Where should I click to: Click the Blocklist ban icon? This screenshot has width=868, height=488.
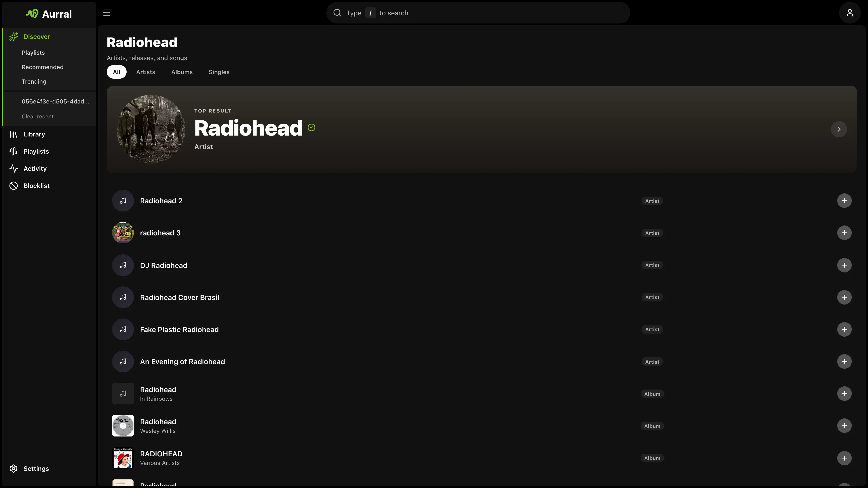point(14,186)
